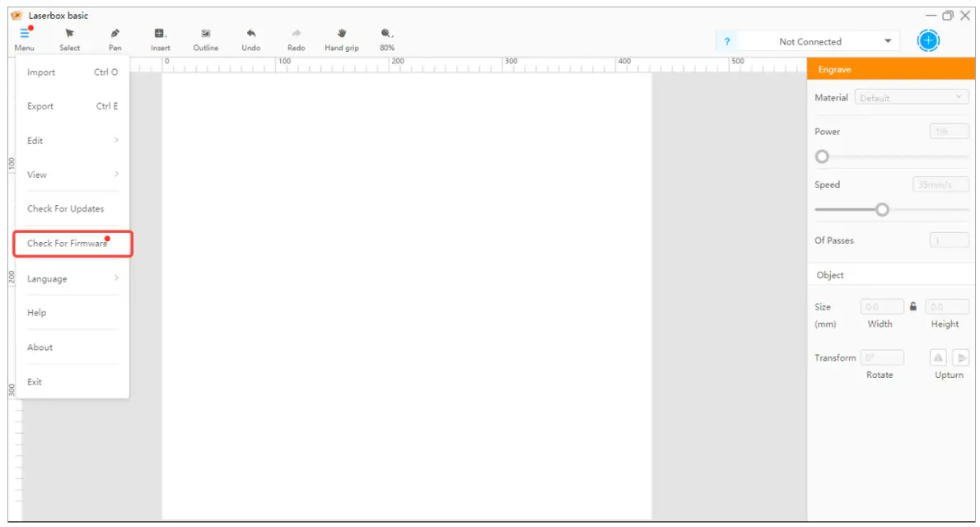Choose Export from the menu

[x=72, y=106]
